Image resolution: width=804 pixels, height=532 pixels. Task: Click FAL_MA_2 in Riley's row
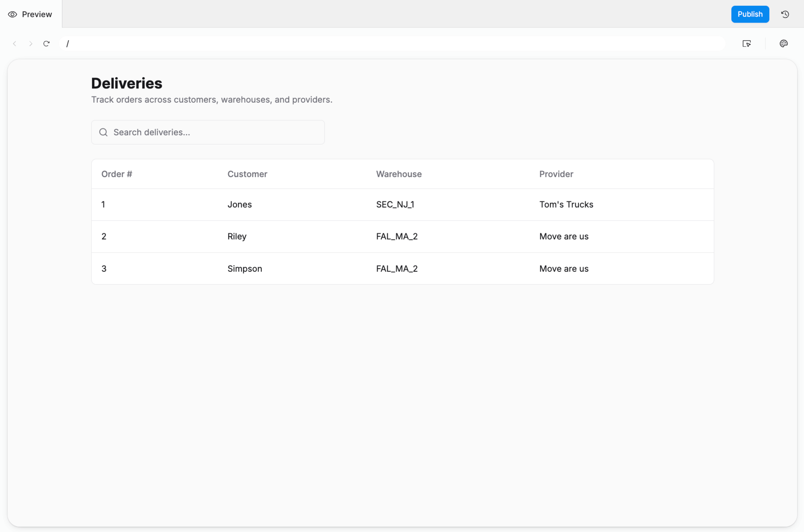click(397, 237)
